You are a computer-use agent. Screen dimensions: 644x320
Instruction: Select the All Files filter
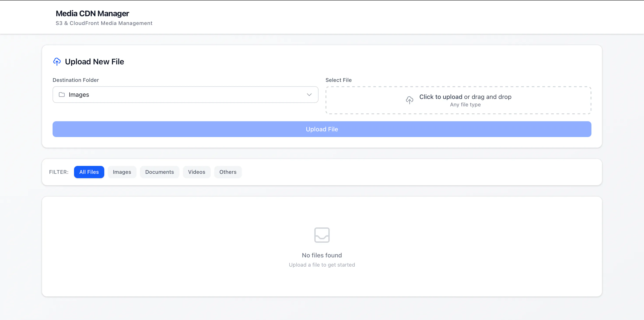pyautogui.click(x=89, y=172)
